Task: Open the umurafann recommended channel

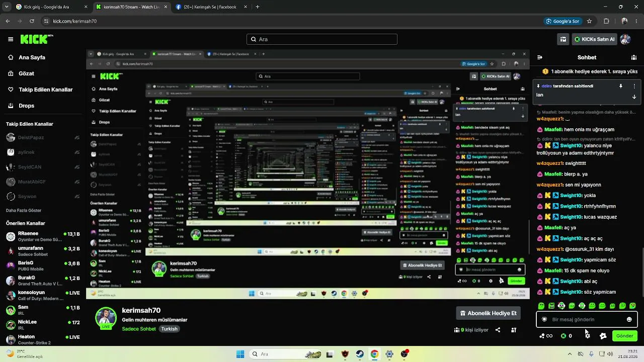Action: tap(42, 251)
